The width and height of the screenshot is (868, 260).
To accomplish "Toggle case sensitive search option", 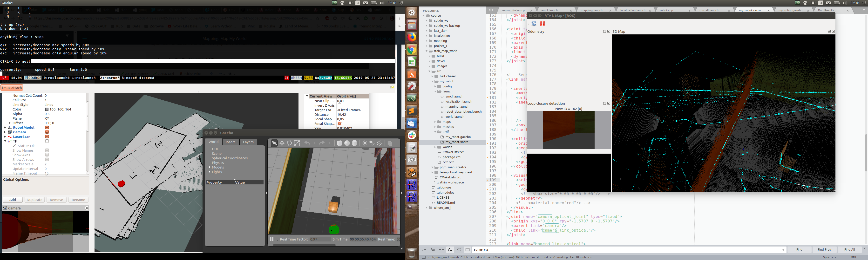I will (433, 250).
